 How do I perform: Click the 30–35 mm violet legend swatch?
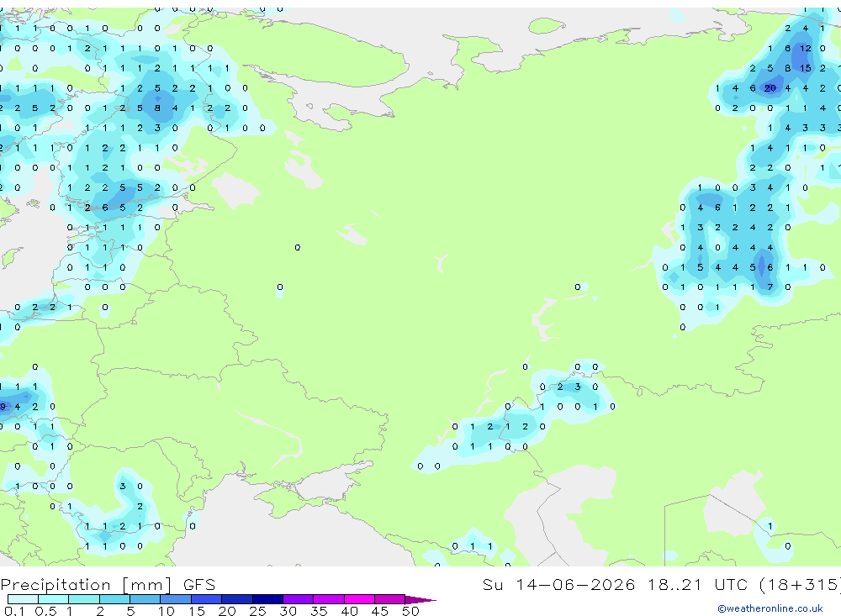[299, 599]
